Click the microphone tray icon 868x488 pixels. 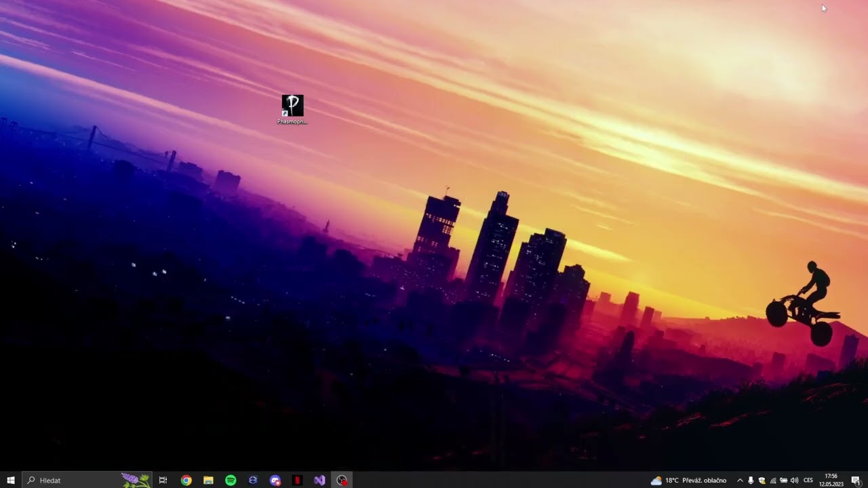click(x=751, y=480)
